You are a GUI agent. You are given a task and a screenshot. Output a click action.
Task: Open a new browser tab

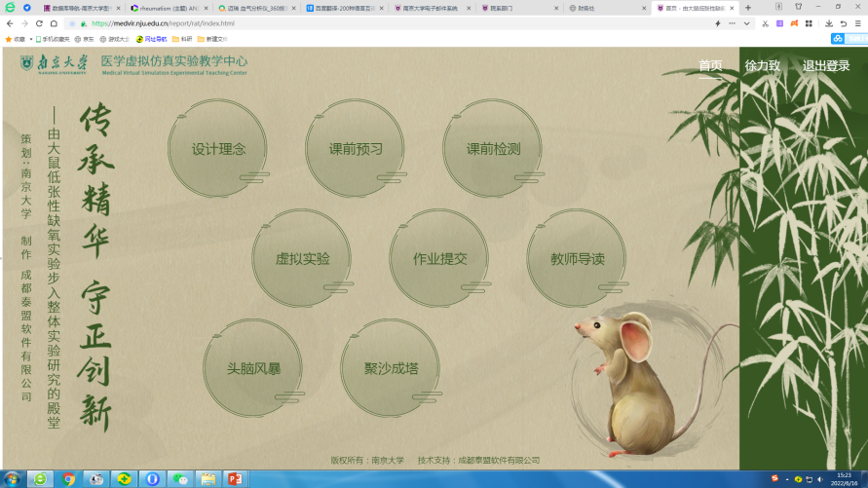click(748, 7)
